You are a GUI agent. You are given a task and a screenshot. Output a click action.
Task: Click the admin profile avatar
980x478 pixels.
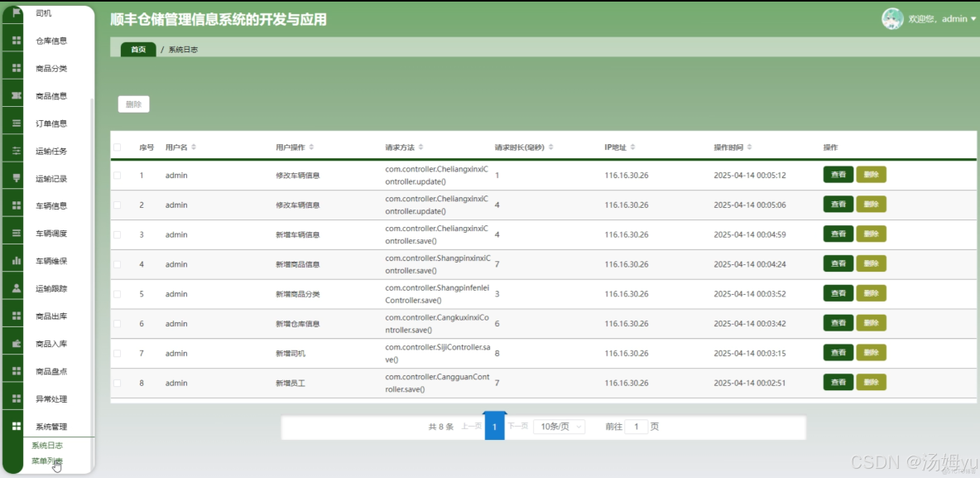point(891,18)
